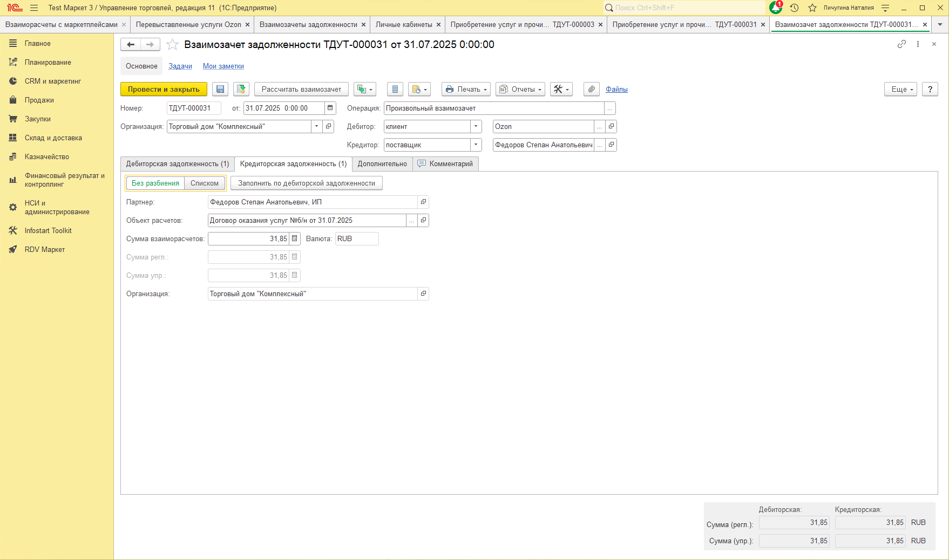Click the save document floppy disk icon
The image size is (949, 560).
(220, 90)
